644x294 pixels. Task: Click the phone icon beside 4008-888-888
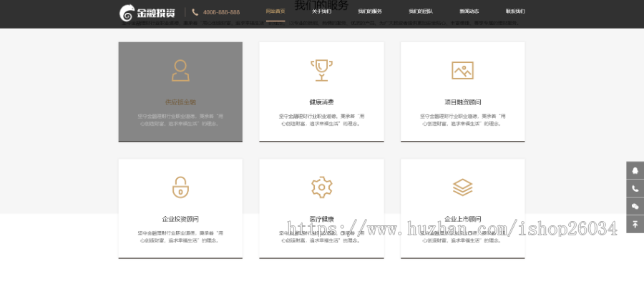tap(195, 12)
